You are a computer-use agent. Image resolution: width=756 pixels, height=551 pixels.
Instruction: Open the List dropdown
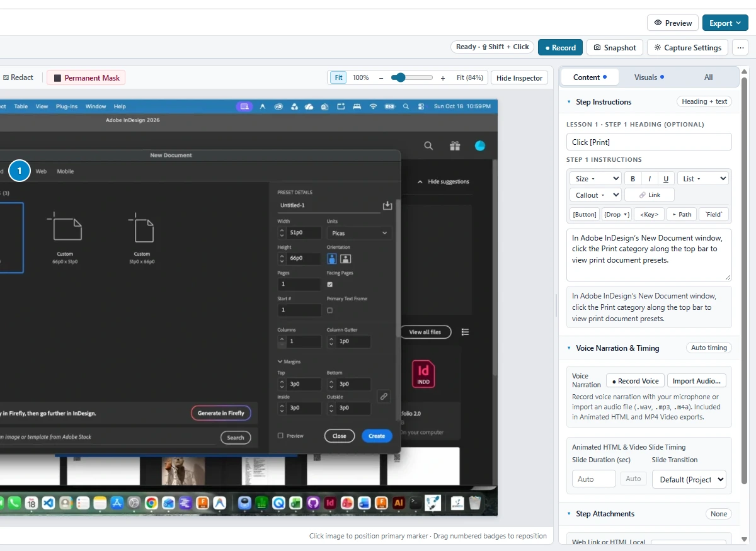[702, 179]
